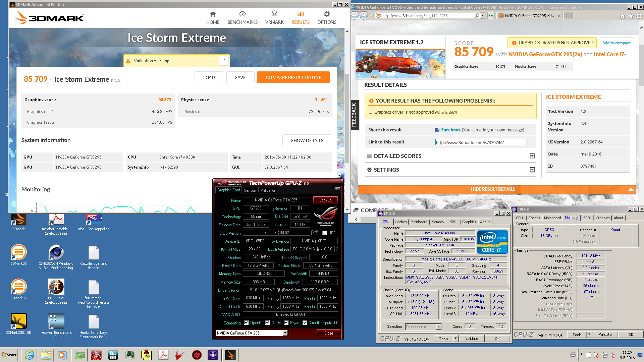Switch to the Sensors tab in GPU-Z
The height and width of the screenshot is (362, 644).
[x=250, y=190]
